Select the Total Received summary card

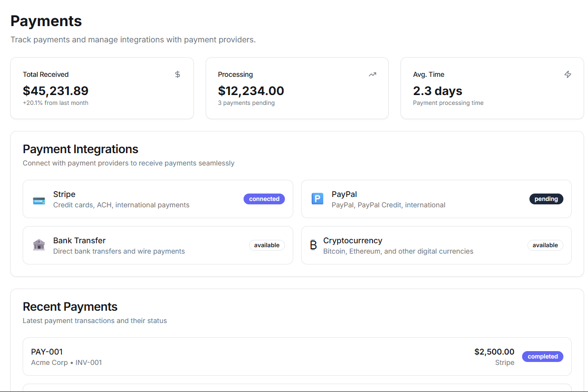pyautogui.click(x=102, y=88)
